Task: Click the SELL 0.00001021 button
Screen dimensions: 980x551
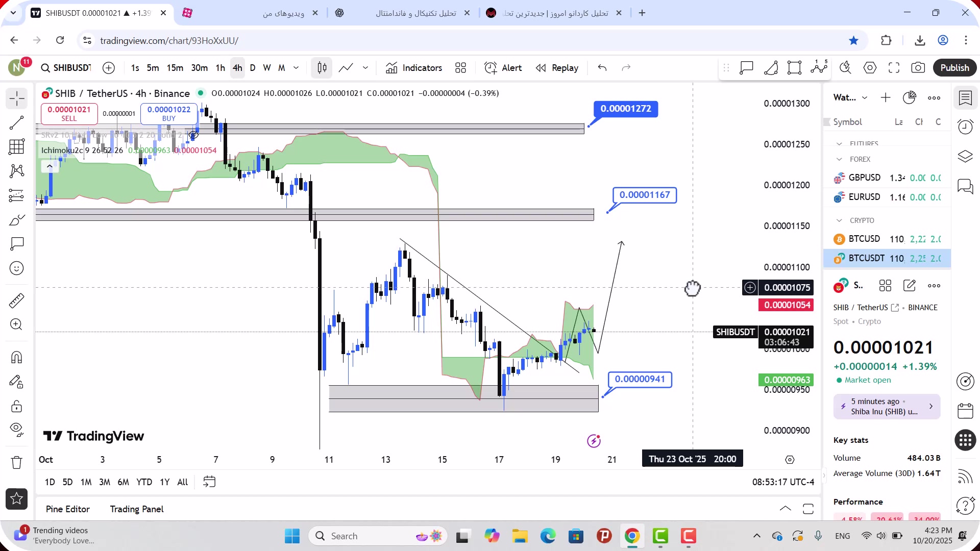Action: click(x=69, y=114)
